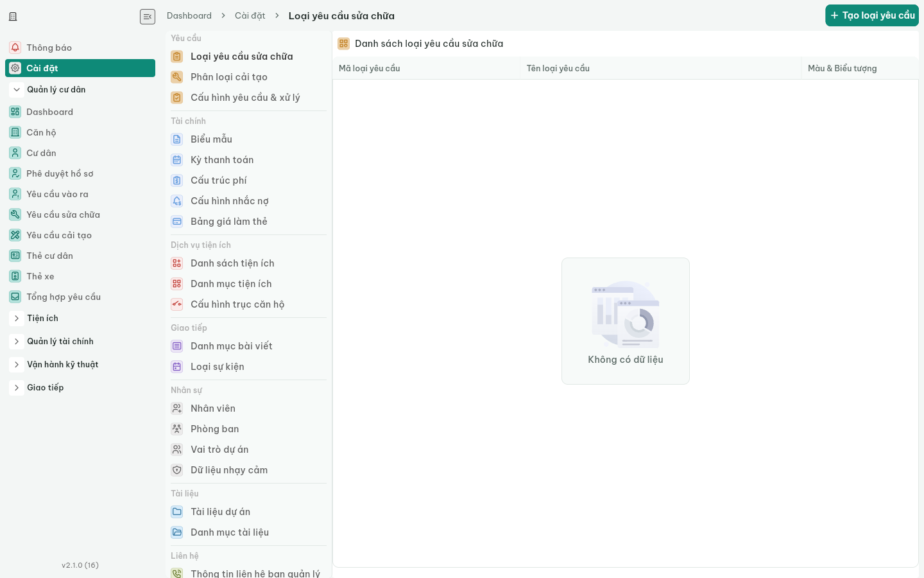Click the Biểu mẫu document icon
The image size is (924, 578).
point(177,139)
